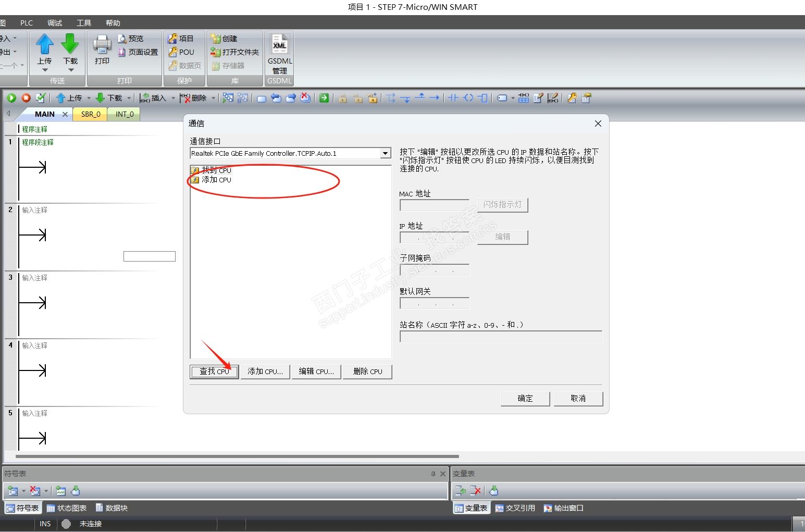Viewport: 805px width, 532px height.
Task: Click the large blue 上传 upload arrow
Action: pos(45,44)
